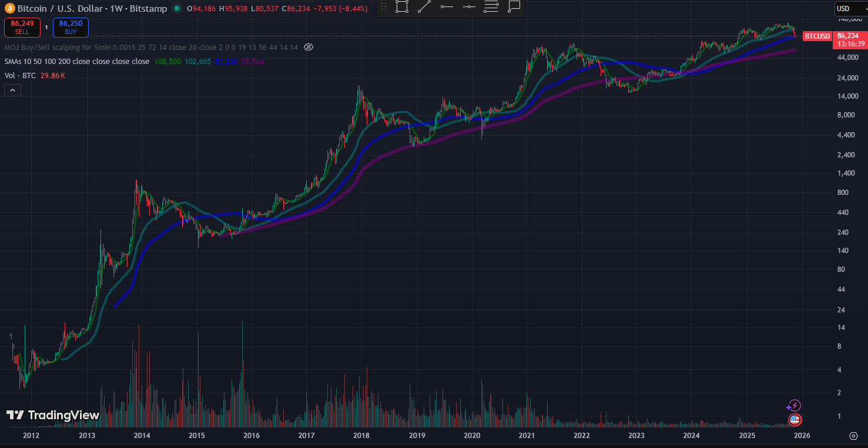Select the horizontal line tool with center point
The image size is (868, 448).
(x=469, y=7)
